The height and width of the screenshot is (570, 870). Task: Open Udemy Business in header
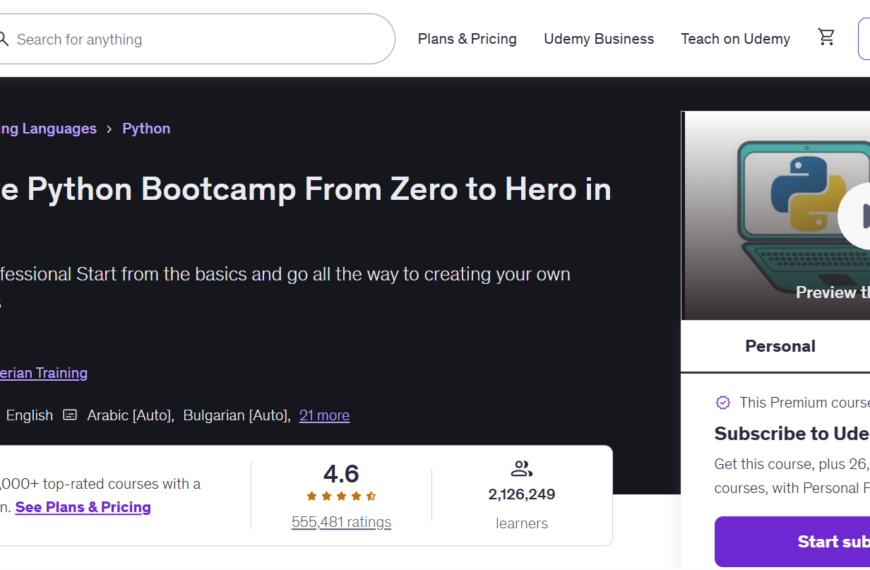coord(599,39)
